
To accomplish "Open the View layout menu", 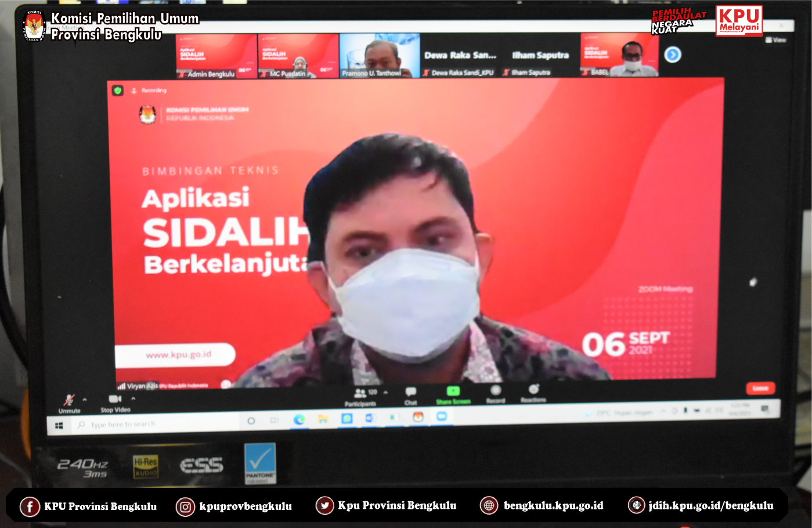I will click(775, 40).
